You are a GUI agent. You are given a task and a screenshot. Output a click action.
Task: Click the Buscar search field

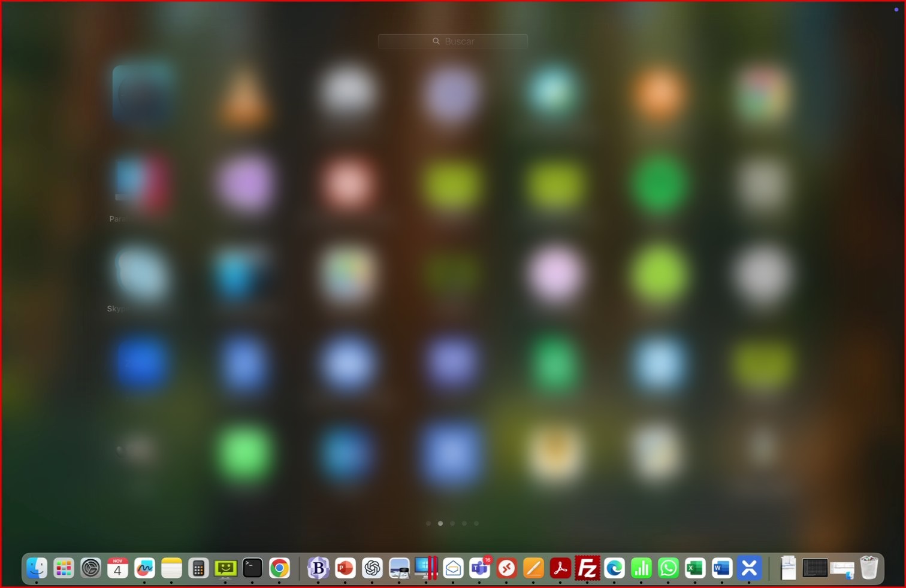click(x=453, y=41)
